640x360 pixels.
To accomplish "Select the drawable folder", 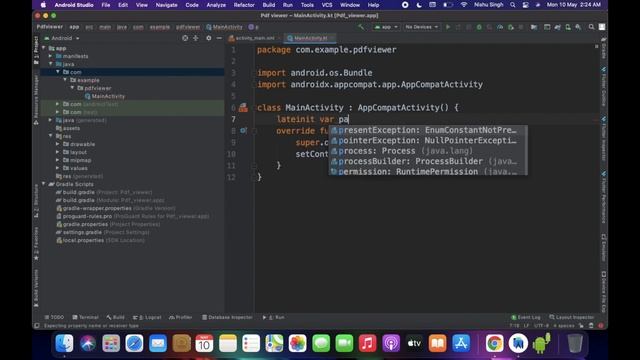I will pyautogui.click(x=79, y=144).
